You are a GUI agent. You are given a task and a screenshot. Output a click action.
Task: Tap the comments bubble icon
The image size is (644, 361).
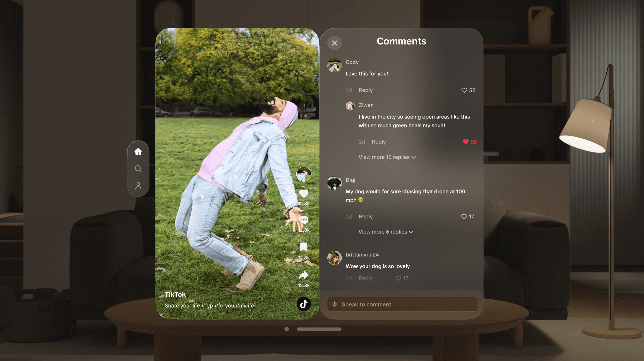304,219
